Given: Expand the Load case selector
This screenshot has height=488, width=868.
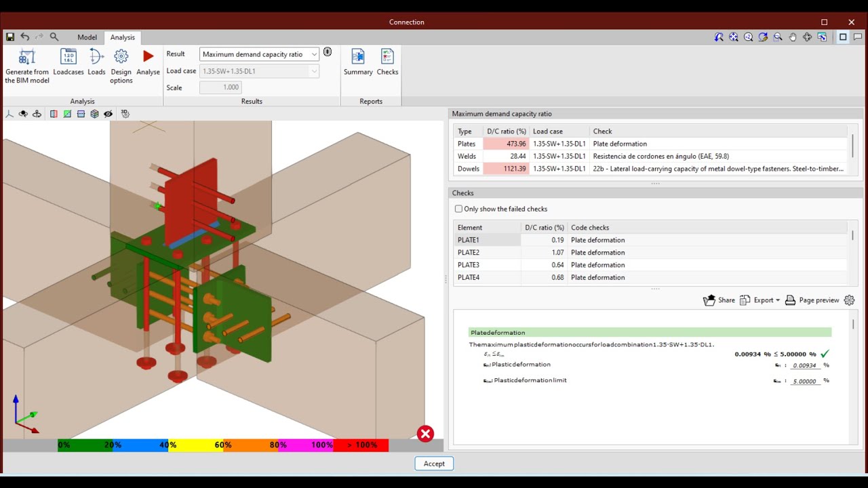Looking at the screenshot, I should [313, 70].
